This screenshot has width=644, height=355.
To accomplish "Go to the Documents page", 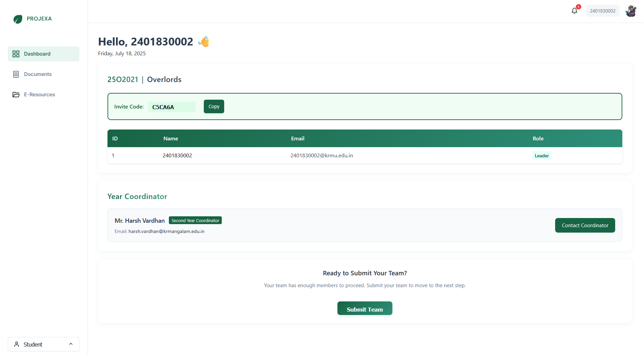I will 38,74.
